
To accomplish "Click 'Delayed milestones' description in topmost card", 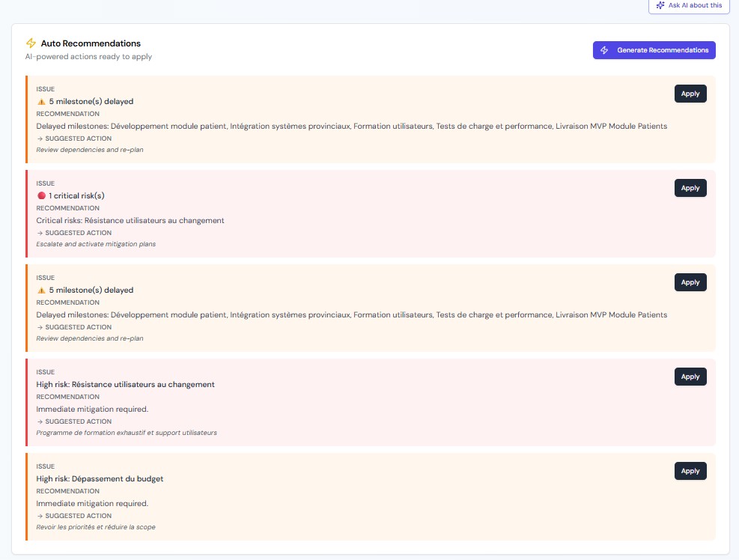I will [x=352, y=127].
